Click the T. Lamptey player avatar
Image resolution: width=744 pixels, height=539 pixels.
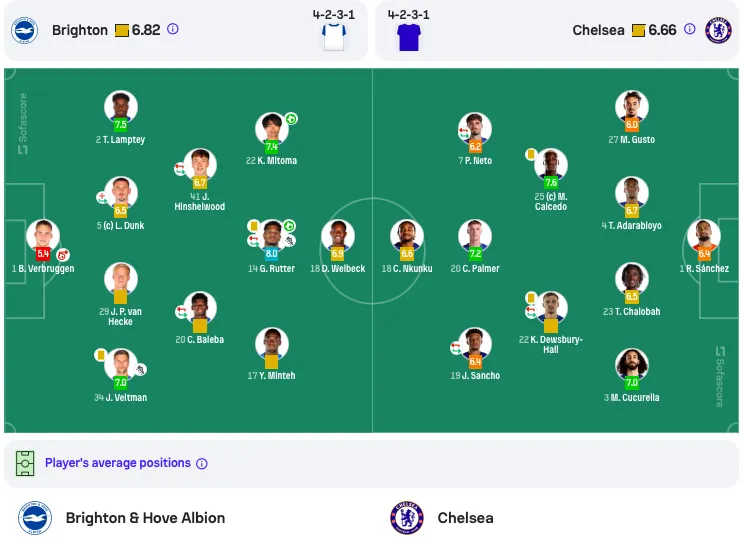tap(121, 106)
